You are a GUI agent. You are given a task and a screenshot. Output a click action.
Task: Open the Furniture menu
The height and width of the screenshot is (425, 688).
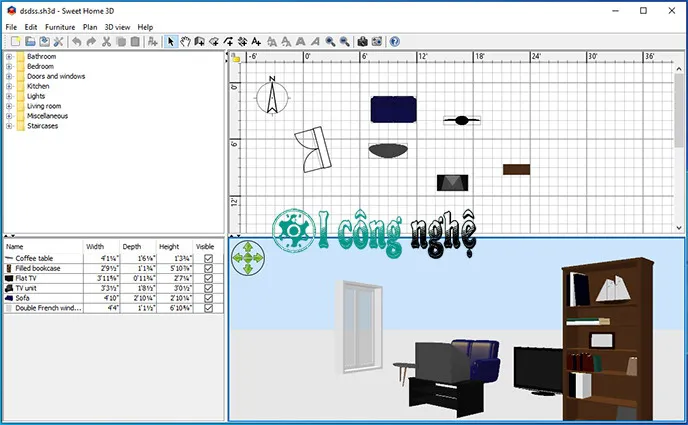point(60,27)
